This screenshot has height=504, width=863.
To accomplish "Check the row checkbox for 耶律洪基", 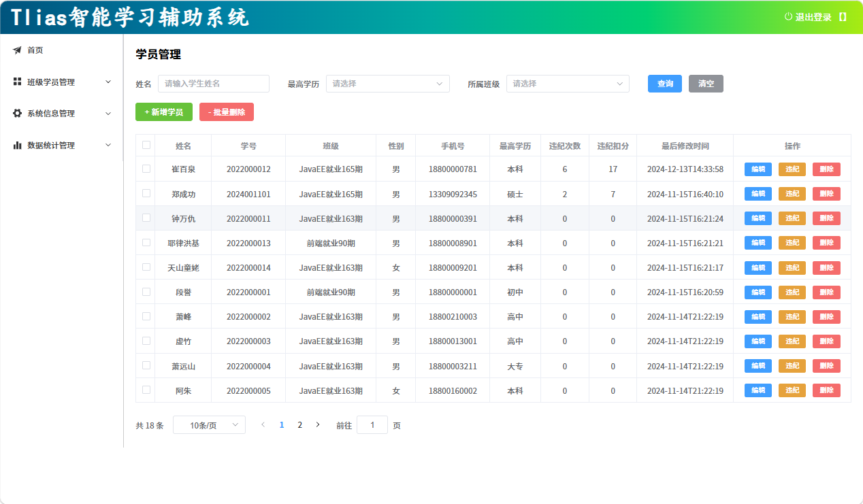I will coord(146,242).
